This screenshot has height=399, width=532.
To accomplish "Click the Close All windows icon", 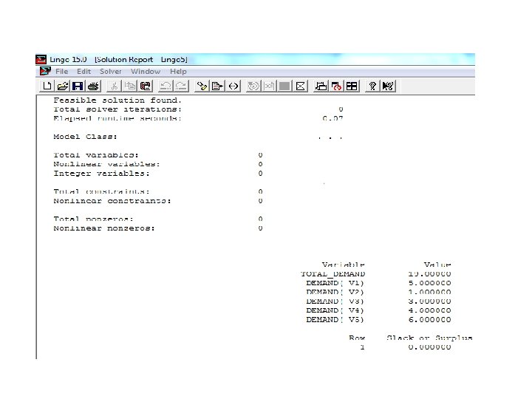I will [x=336, y=86].
